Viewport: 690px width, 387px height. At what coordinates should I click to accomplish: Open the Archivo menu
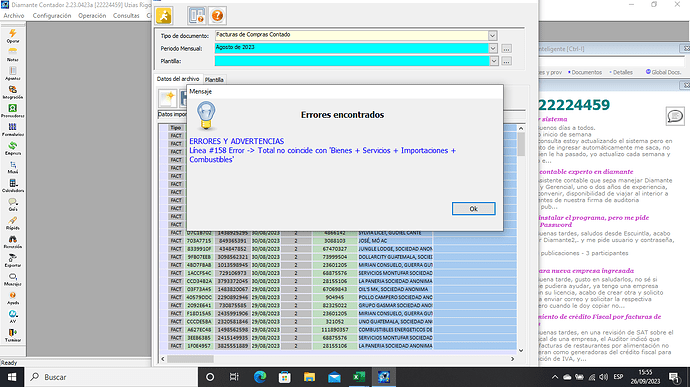click(x=14, y=15)
